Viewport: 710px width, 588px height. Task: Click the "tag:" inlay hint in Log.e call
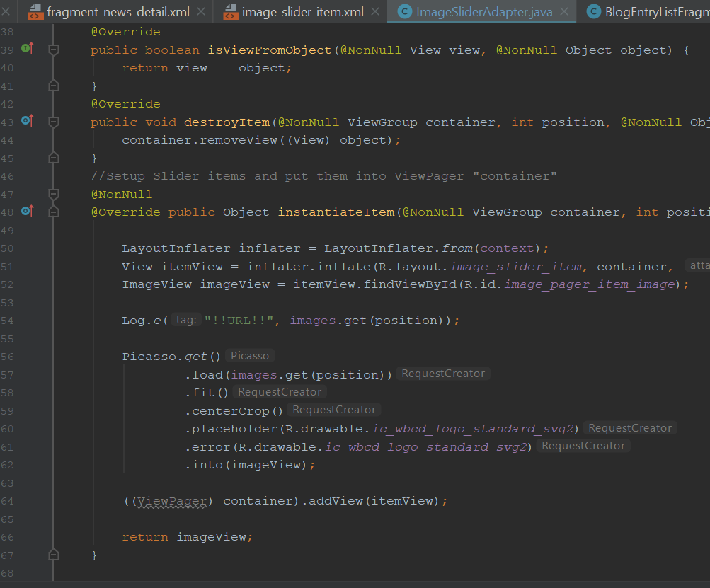coord(185,321)
